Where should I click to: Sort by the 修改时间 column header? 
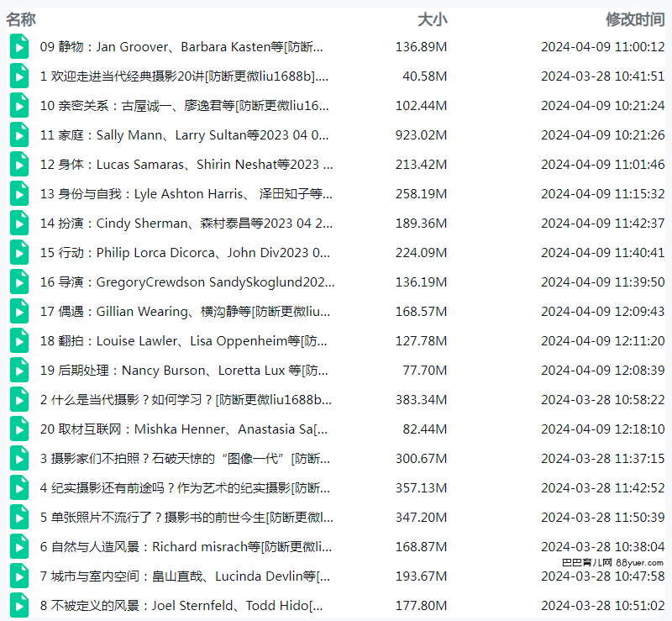click(635, 19)
